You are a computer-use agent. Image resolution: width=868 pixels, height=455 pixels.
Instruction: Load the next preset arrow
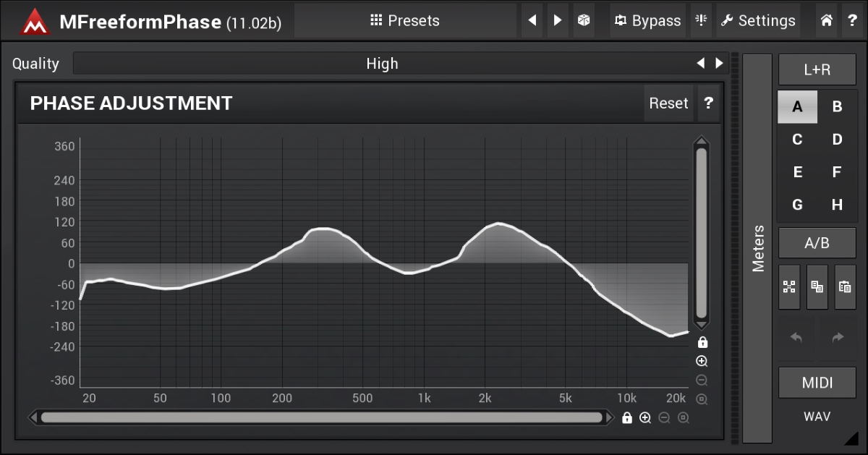[557, 20]
